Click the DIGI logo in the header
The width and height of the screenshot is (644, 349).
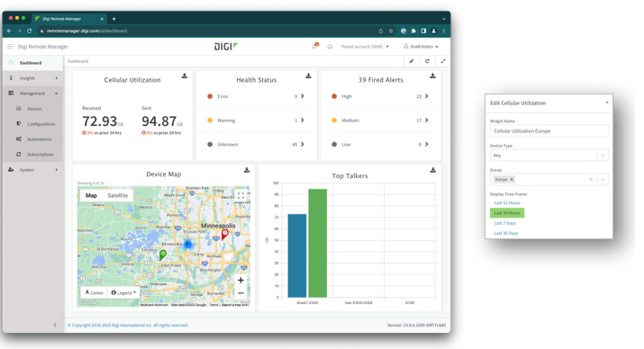226,47
